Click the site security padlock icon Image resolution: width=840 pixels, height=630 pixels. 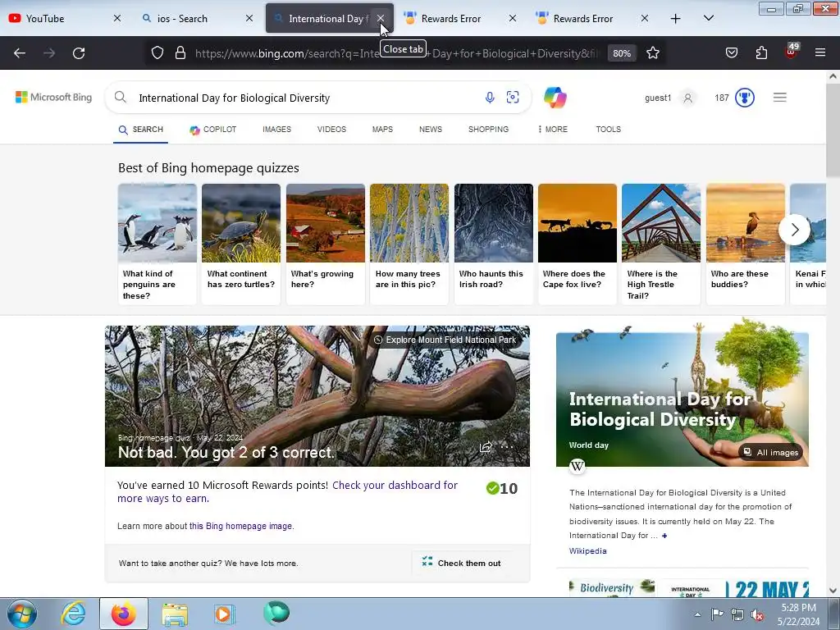pyautogui.click(x=180, y=53)
